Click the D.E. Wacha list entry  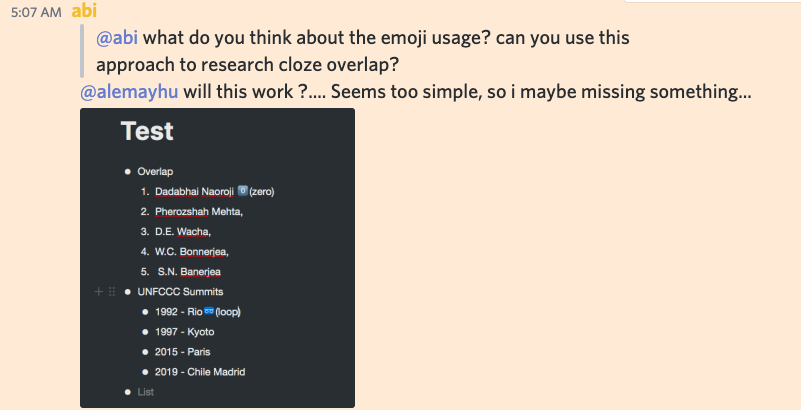point(183,231)
